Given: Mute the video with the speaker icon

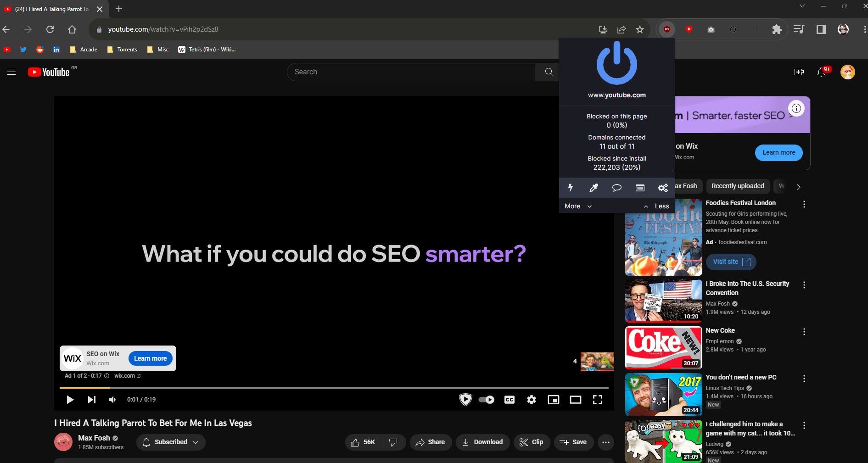Looking at the screenshot, I should coord(112,400).
